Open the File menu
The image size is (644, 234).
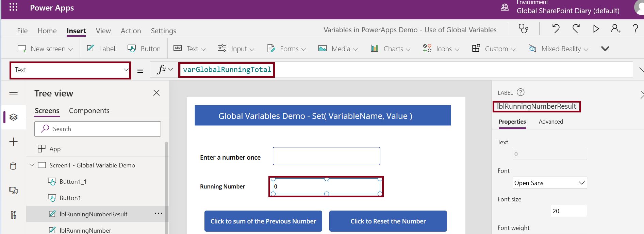tap(22, 31)
